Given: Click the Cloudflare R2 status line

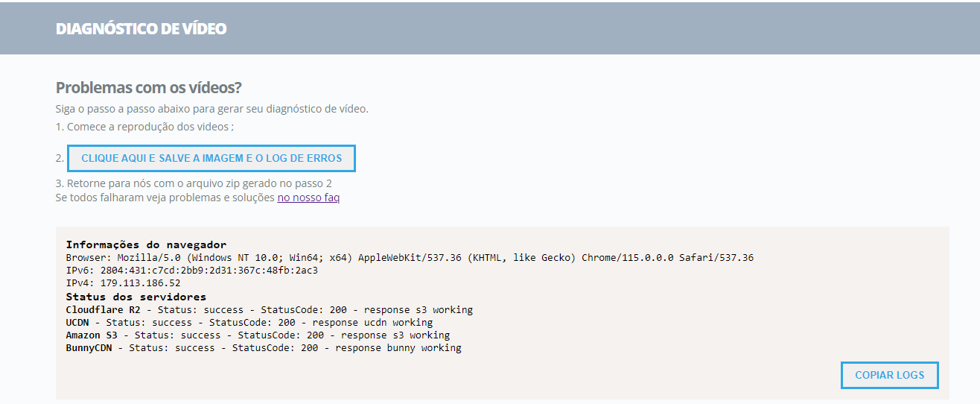Looking at the screenshot, I should (269, 309).
